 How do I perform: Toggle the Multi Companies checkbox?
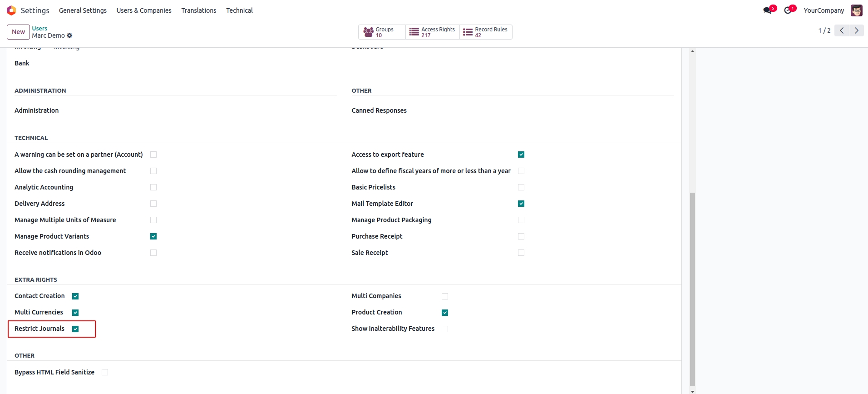[445, 296]
